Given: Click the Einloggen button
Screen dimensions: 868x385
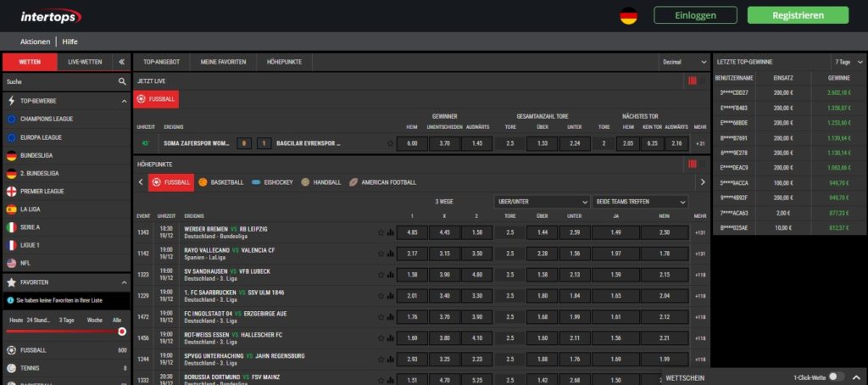Looking at the screenshot, I should [695, 15].
